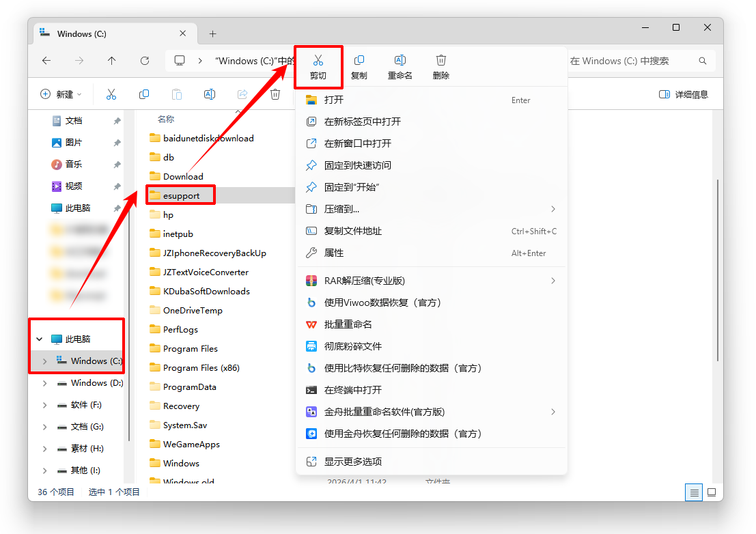Image resolution: width=756 pixels, height=534 pixels.
Task: Unpin 图片 from quick access
Action: coord(117,143)
